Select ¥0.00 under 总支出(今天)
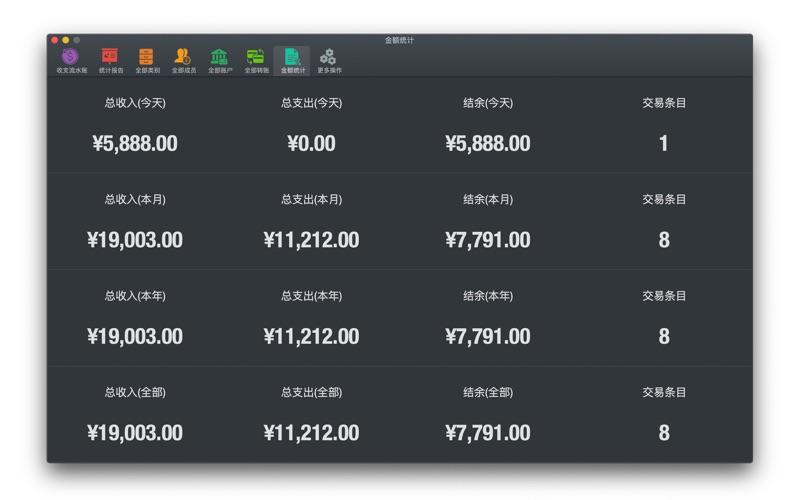The height and width of the screenshot is (500, 800). point(311,143)
